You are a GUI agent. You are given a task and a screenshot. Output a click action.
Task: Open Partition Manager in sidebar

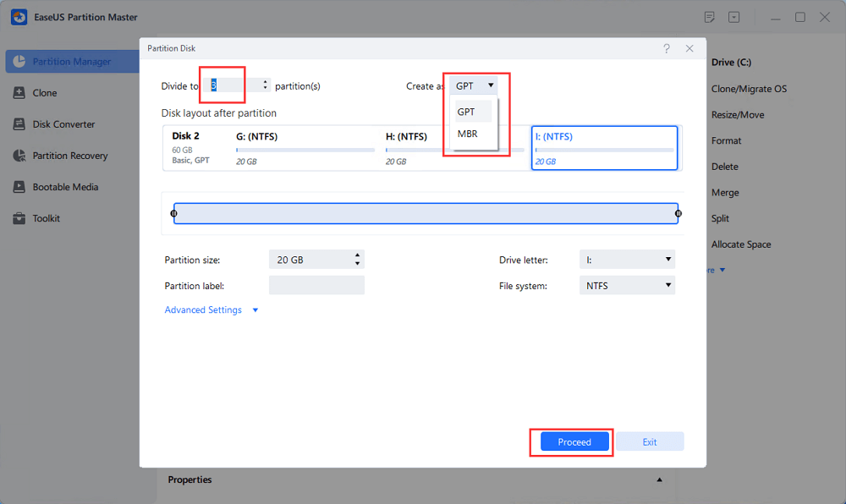[x=72, y=62]
